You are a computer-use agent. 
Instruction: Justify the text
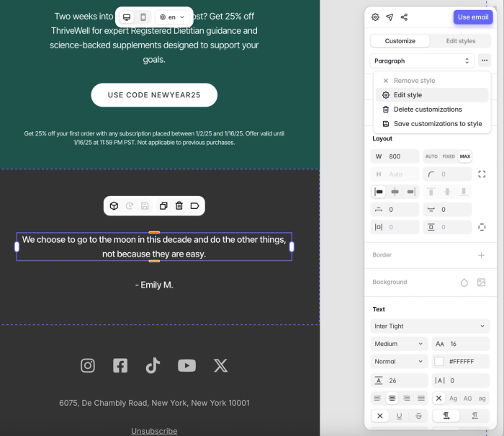click(x=421, y=399)
